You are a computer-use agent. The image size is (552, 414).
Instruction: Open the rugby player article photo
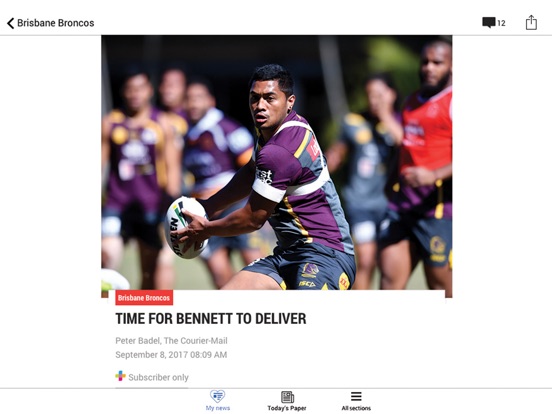coord(277,163)
